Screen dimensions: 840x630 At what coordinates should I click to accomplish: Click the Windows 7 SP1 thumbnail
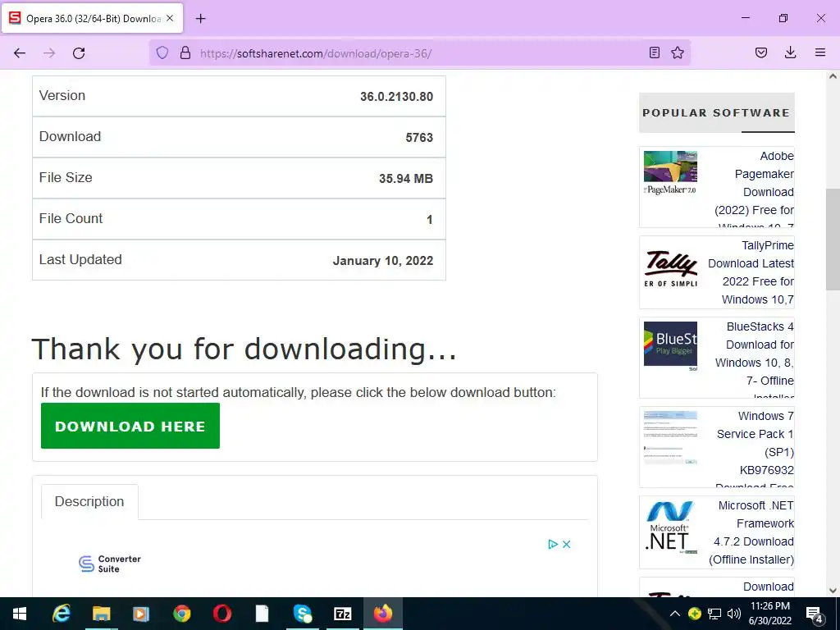(x=670, y=437)
